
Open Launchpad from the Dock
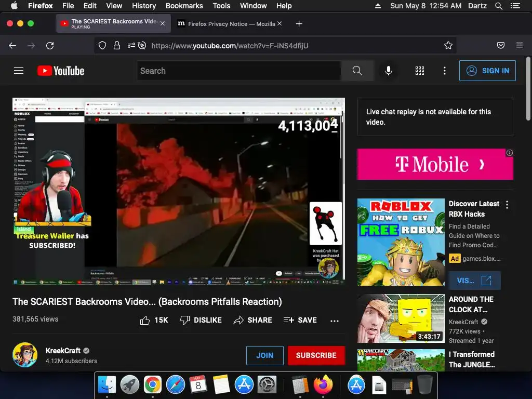pyautogui.click(x=129, y=385)
